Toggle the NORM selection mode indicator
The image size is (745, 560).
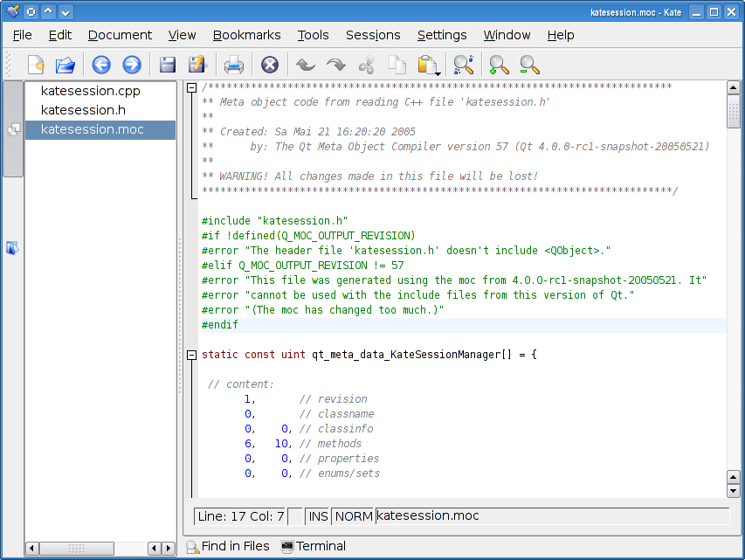click(x=354, y=516)
